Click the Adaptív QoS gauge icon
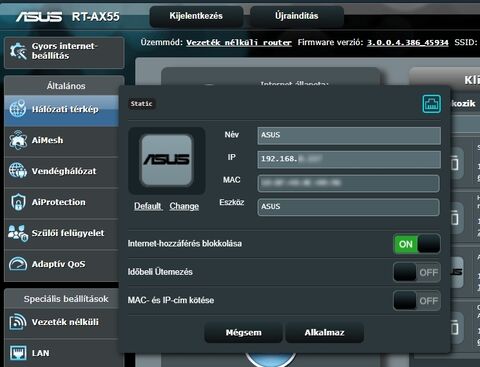Viewport: 480px width, 367px height. tap(18, 264)
